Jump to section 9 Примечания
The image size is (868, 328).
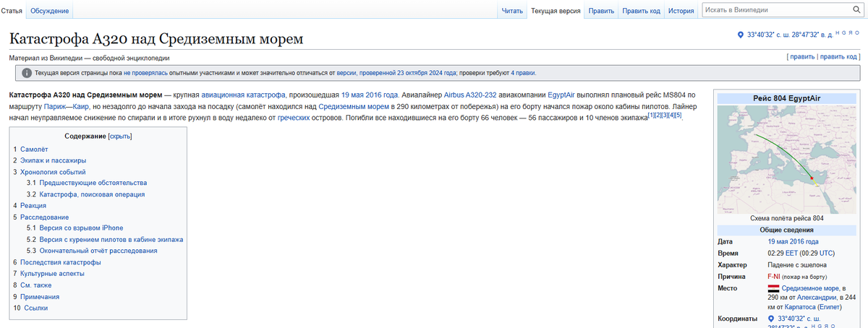(36, 296)
